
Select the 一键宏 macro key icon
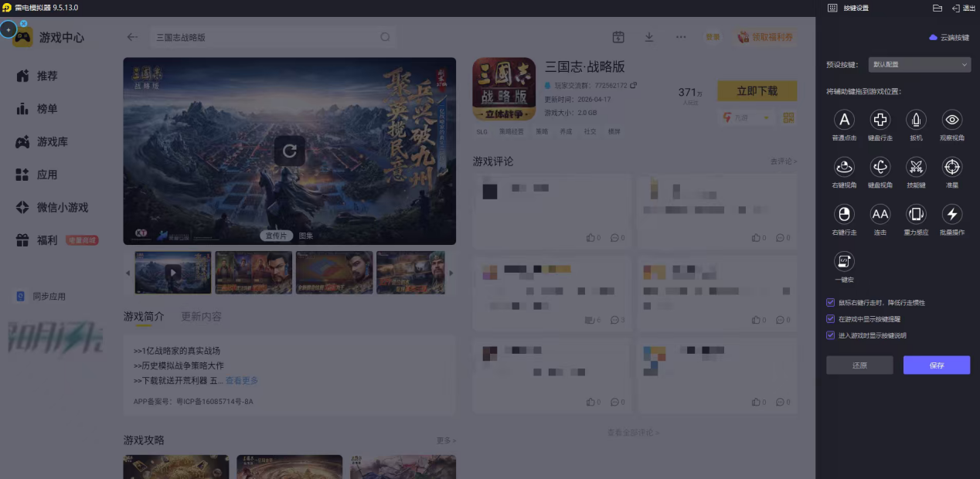click(x=844, y=261)
